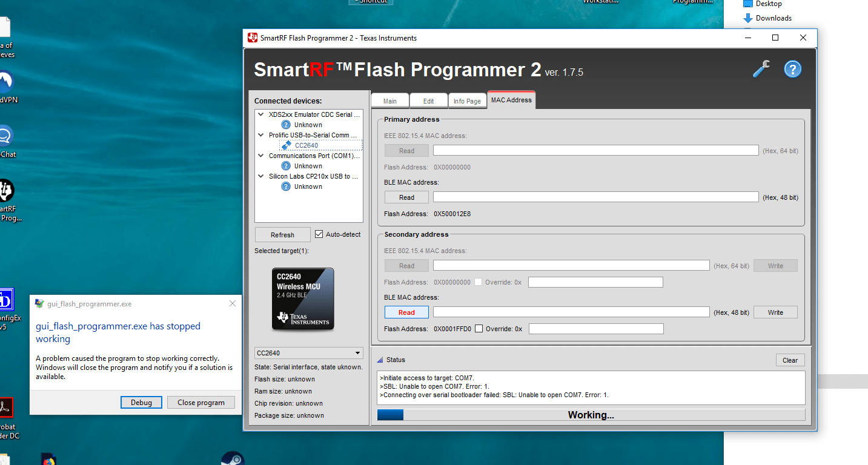Collapse the Prolific USB-to-Serial Comm tree node
This screenshot has height=465, width=868.
(261, 134)
